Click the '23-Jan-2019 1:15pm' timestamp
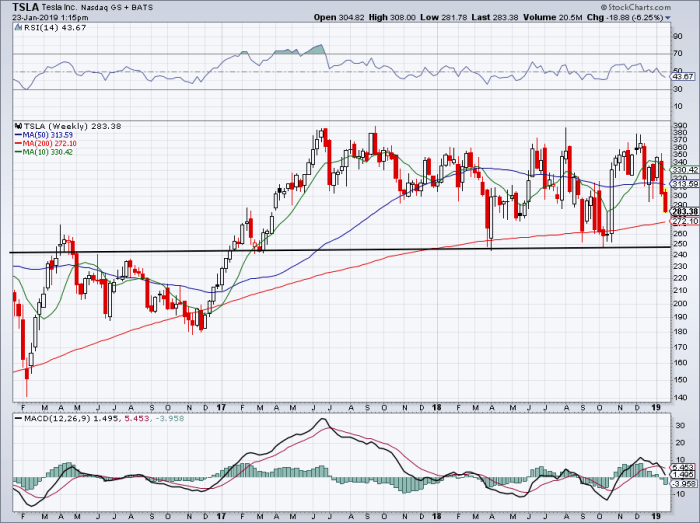Viewport: 700px width, 523px height. tap(50, 18)
